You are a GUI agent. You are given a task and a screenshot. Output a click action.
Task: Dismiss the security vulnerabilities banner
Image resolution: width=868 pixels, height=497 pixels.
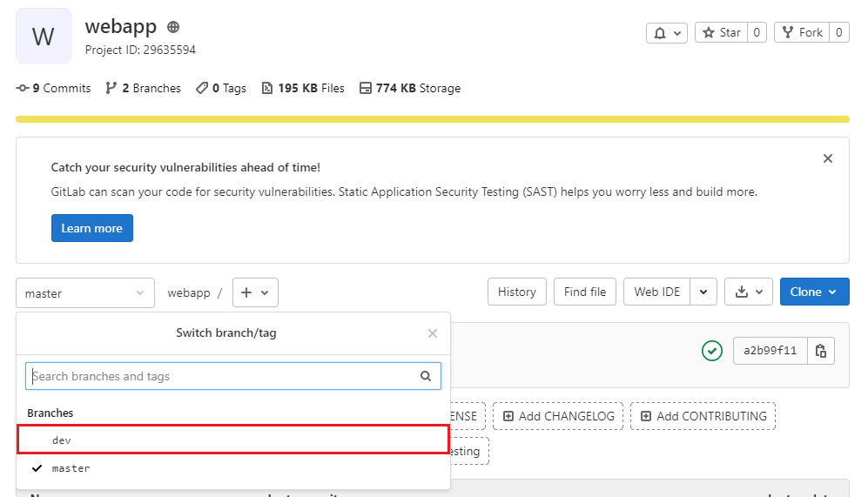(x=828, y=158)
